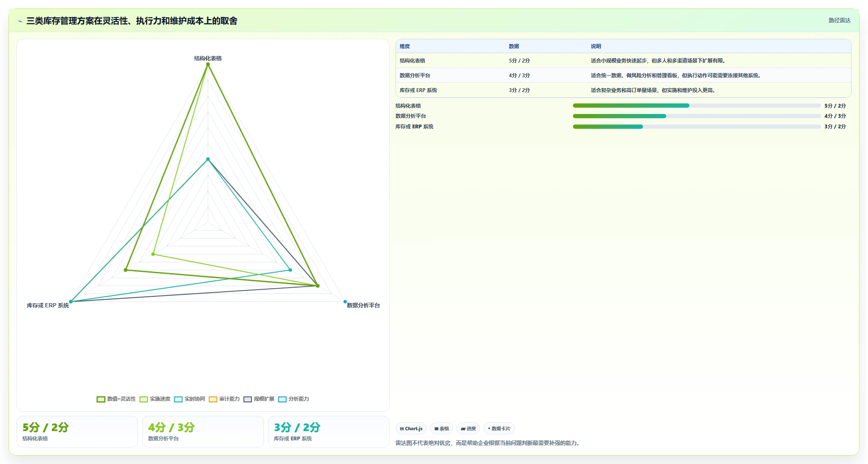Click description starting 适合复杂业务和高订单量场景
The width and height of the screenshot is (868, 464).
pyautogui.click(x=654, y=90)
